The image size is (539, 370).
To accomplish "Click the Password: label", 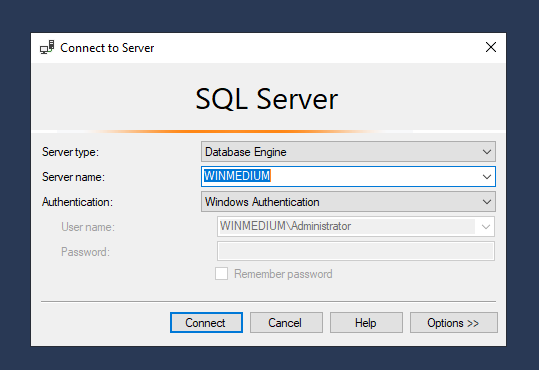I will pyautogui.click(x=85, y=252).
